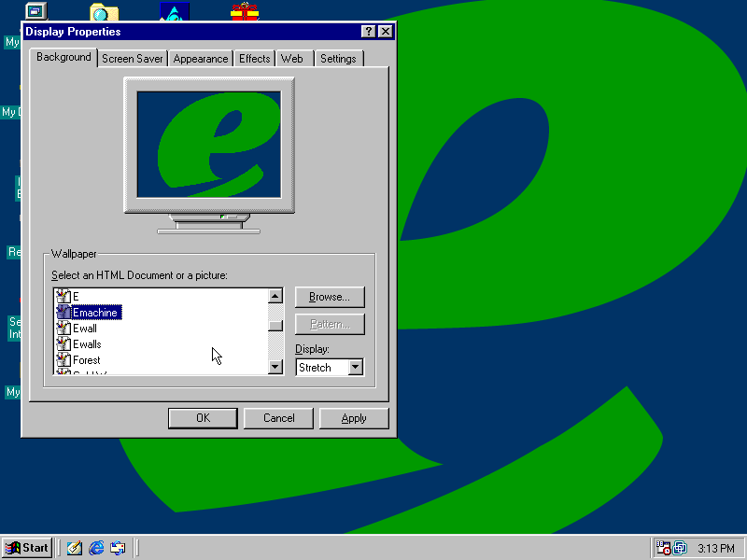Select the Ewalls wallpaper entry
747x560 pixels.
[x=87, y=344]
